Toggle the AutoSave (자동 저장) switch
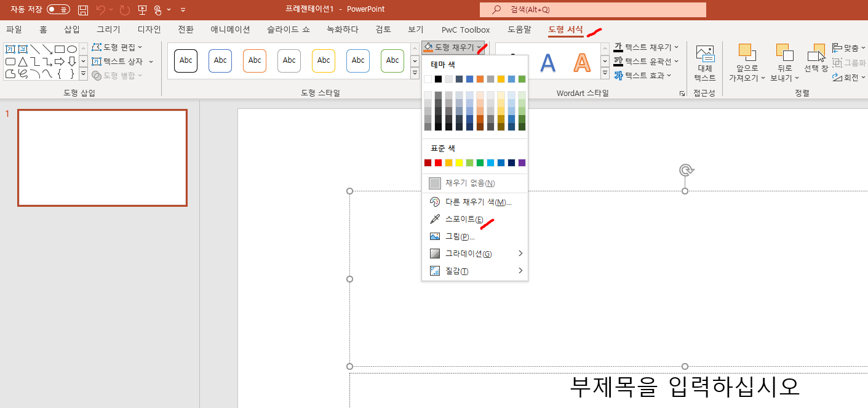868x408 pixels. 58,10
